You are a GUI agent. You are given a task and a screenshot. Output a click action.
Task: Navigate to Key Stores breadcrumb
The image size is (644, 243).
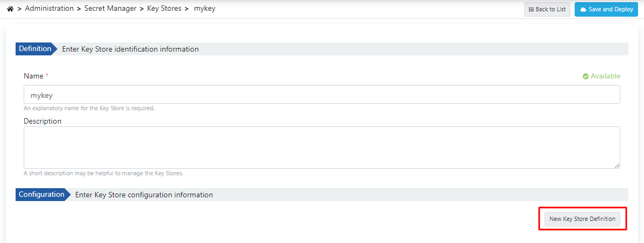164,9
